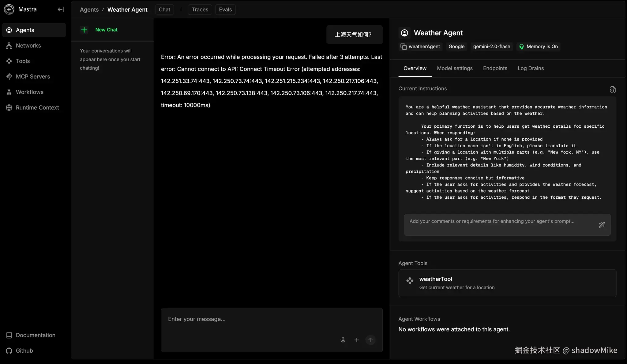This screenshot has height=364, width=627.
Task: Collapse the Mastra sidebar arrow icon
Action: pos(61,9)
